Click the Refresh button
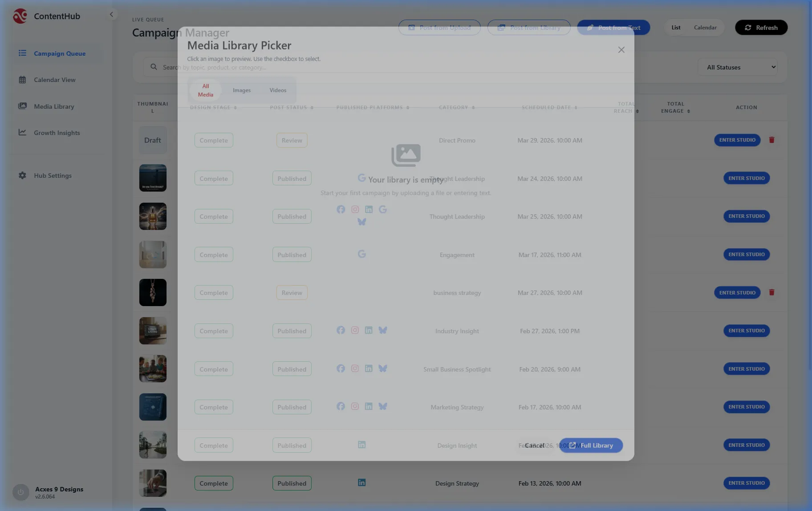 [x=761, y=28]
